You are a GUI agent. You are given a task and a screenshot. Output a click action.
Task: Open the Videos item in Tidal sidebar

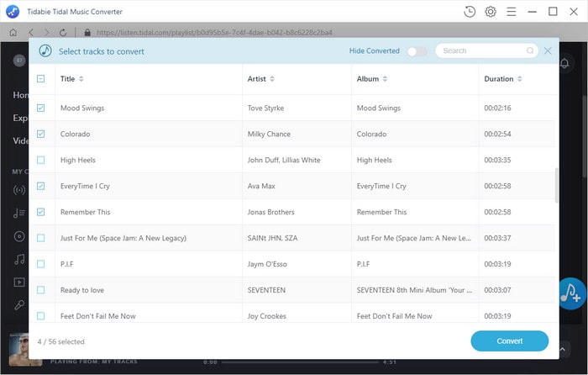(21, 140)
